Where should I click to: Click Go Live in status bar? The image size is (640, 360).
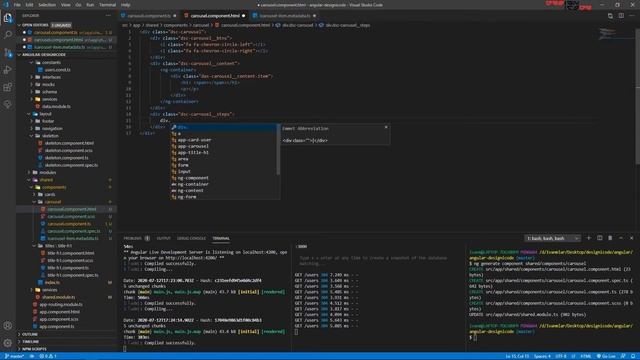[606, 356]
